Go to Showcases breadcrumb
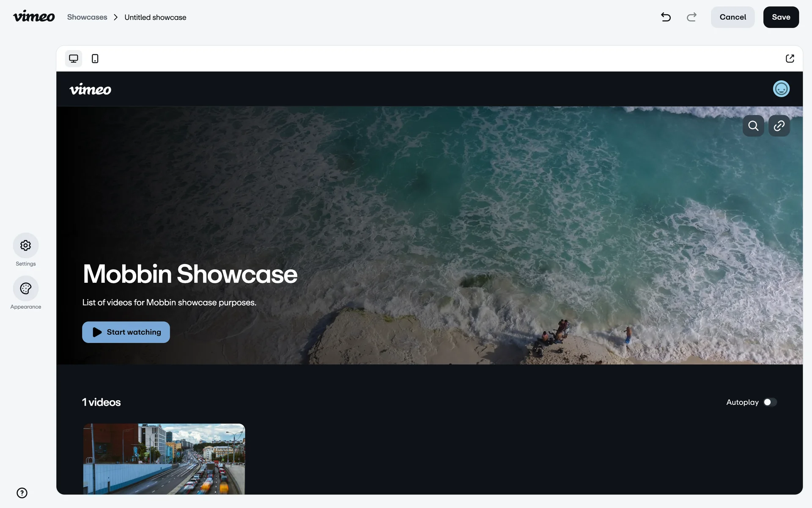Viewport: 812px width, 508px height. coord(87,17)
